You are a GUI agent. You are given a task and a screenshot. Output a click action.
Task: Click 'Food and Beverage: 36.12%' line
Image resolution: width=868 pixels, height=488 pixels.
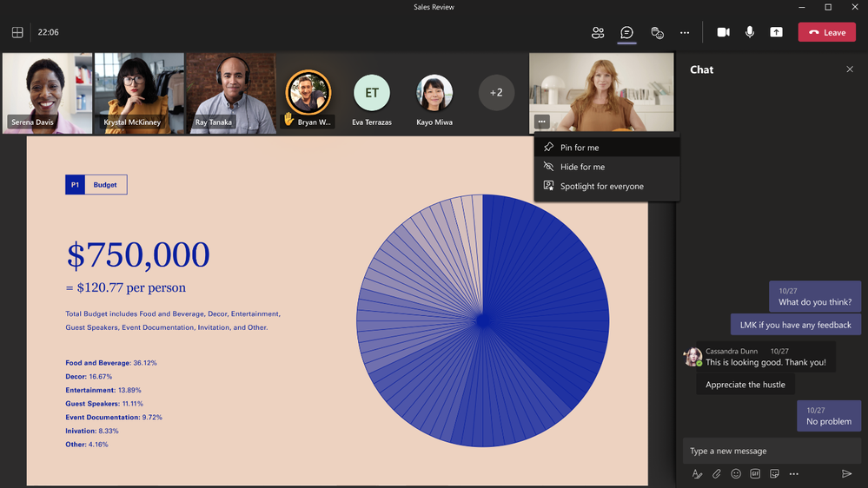[x=111, y=363]
